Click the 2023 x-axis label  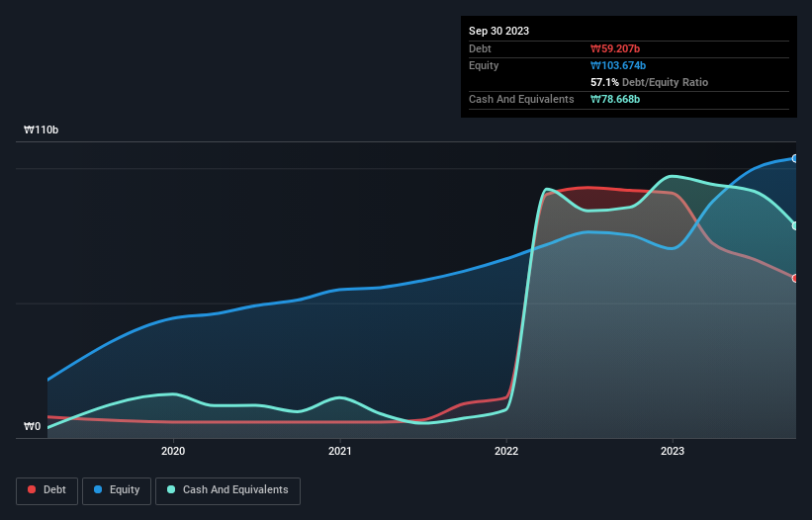click(x=673, y=451)
